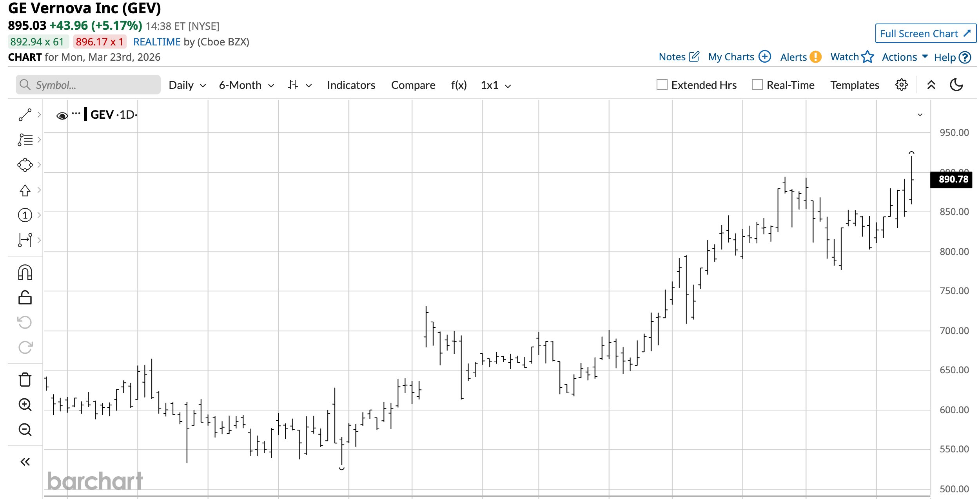Screen dimensions: 980x499
Task: Click the Full Screen Chart button
Action: pos(925,34)
